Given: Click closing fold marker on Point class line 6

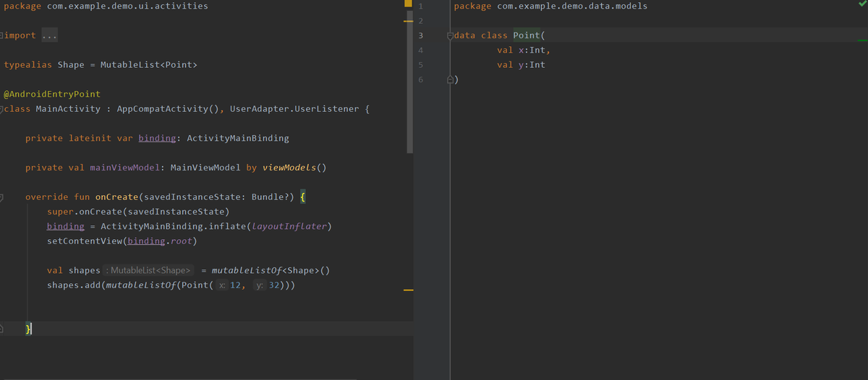Looking at the screenshot, I should pyautogui.click(x=450, y=79).
